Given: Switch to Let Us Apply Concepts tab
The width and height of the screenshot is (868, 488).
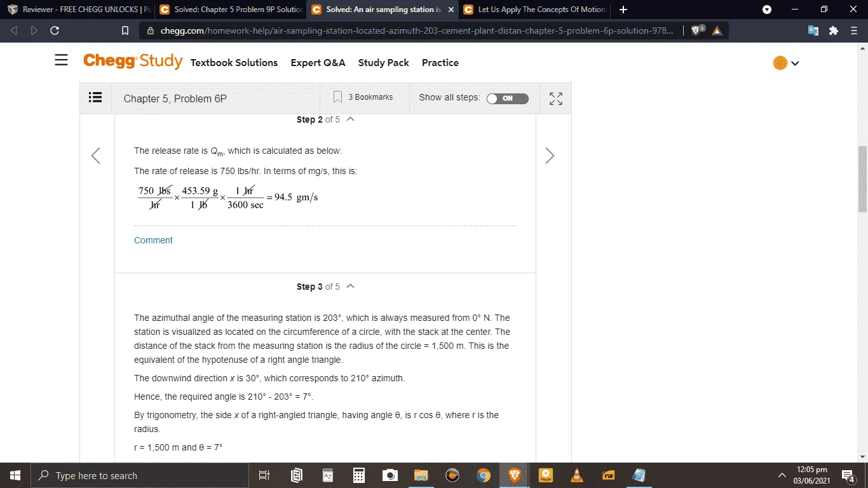Looking at the screenshot, I should [535, 10].
